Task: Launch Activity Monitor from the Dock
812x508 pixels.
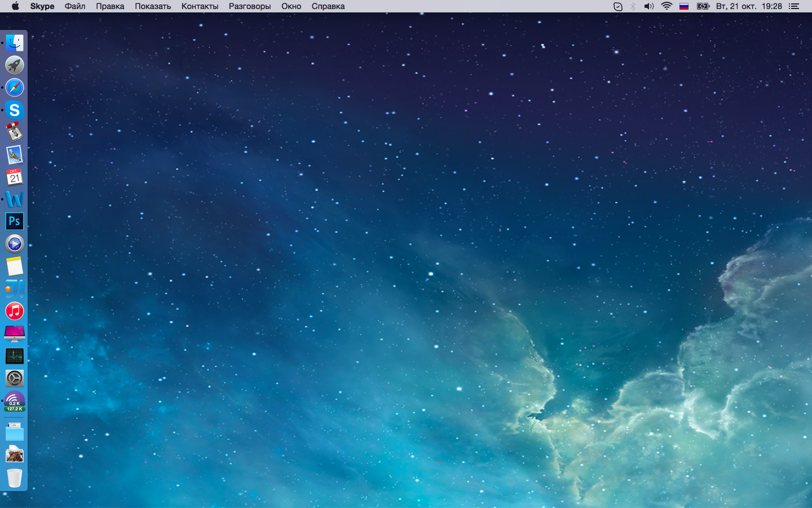Action: 15,356
